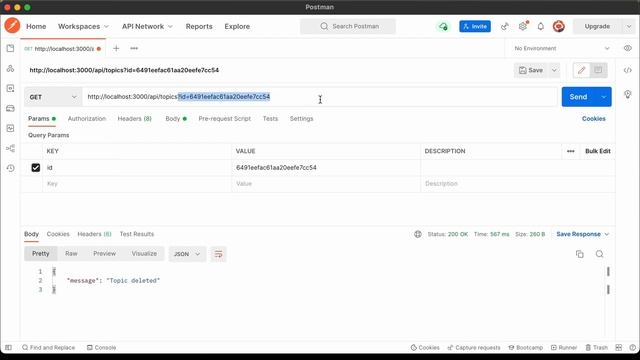Open the JSON format dropdown
This screenshot has width=640, height=360.
click(x=187, y=254)
